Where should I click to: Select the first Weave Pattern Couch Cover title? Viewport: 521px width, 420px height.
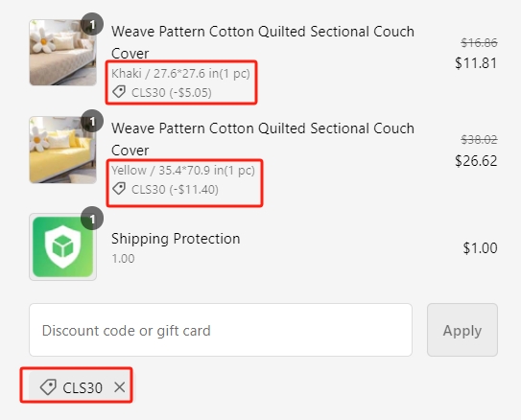coord(263,42)
